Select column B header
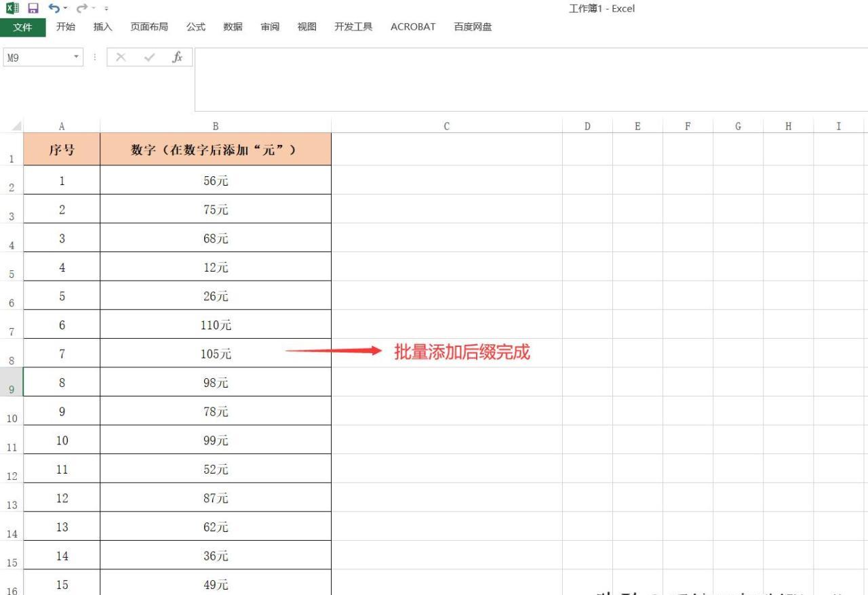This screenshot has height=595, width=868. click(x=216, y=126)
